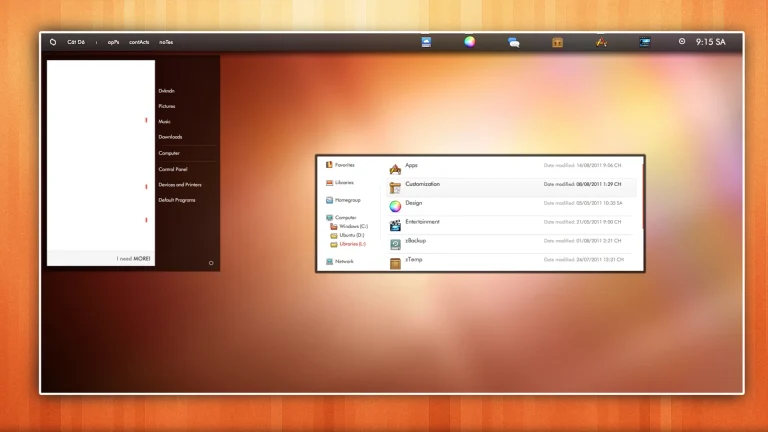Select Libraries in the explorer navigation pane

click(x=344, y=183)
